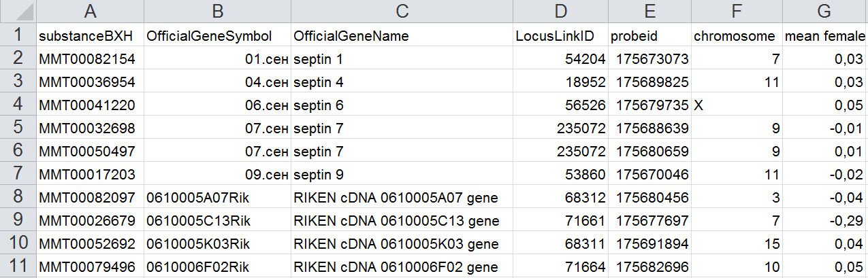Click the column G header
Image resolution: width=868 pixels, height=278 pixels.
click(x=824, y=11)
